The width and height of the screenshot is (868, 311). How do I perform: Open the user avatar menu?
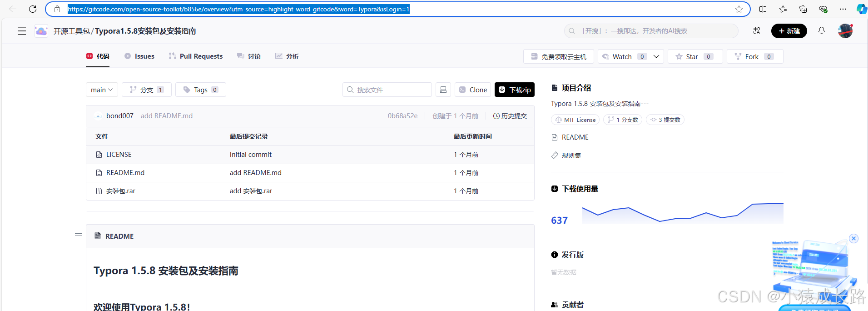tap(845, 31)
